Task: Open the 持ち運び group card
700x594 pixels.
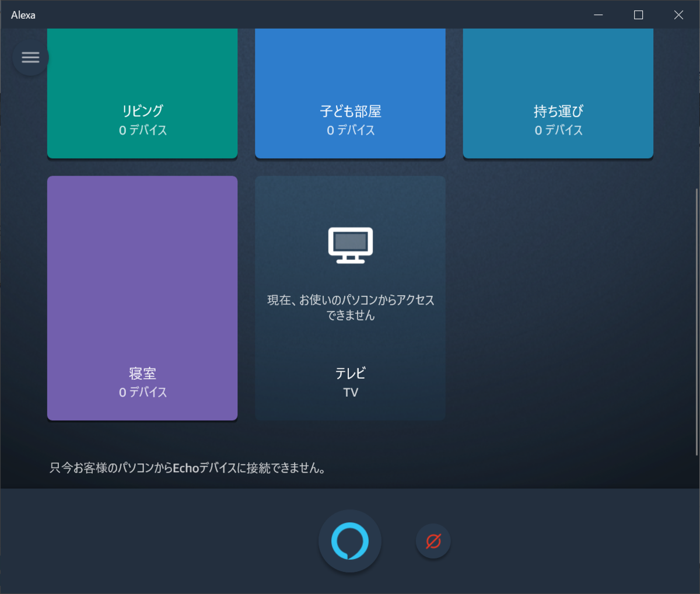Action: click(558, 93)
